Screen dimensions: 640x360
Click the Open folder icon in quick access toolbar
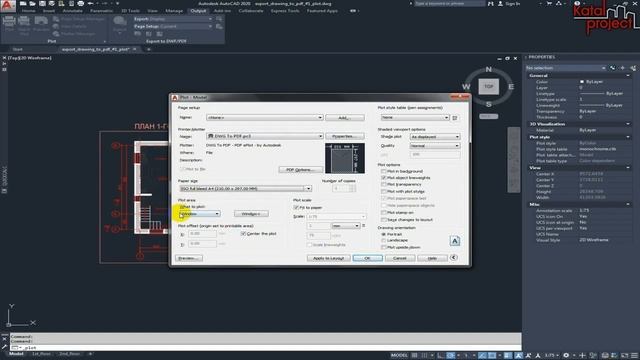coord(33,4)
